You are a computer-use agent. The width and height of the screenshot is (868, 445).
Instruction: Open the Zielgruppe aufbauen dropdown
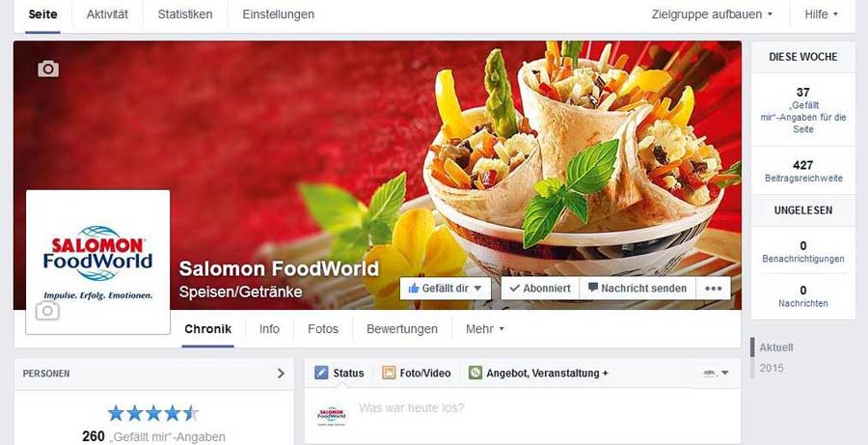click(712, 14)
